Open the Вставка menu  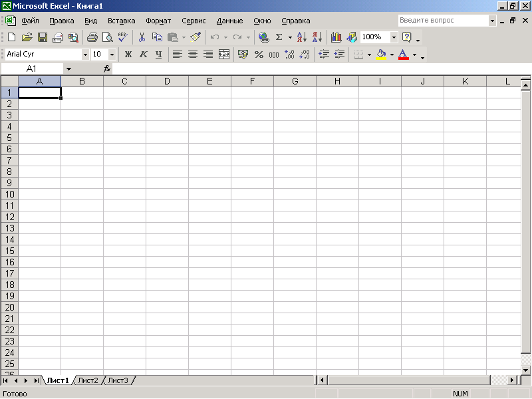122,21
